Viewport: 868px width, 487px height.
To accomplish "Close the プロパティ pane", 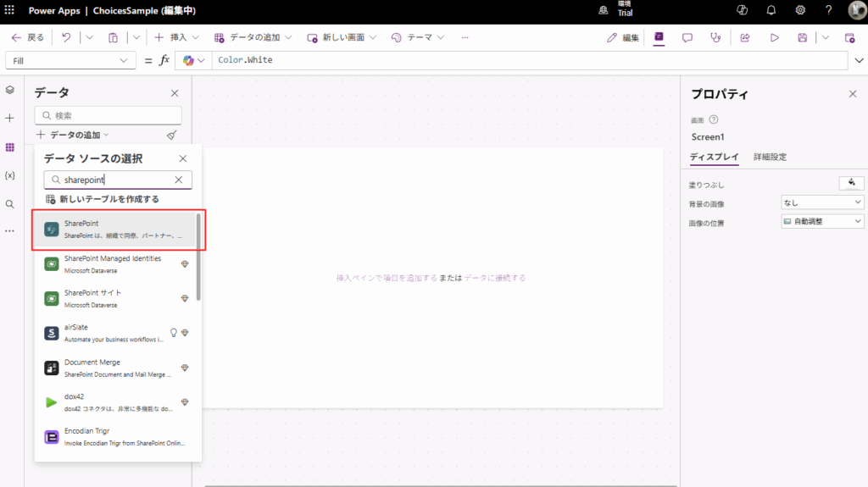I will point(853,94).
